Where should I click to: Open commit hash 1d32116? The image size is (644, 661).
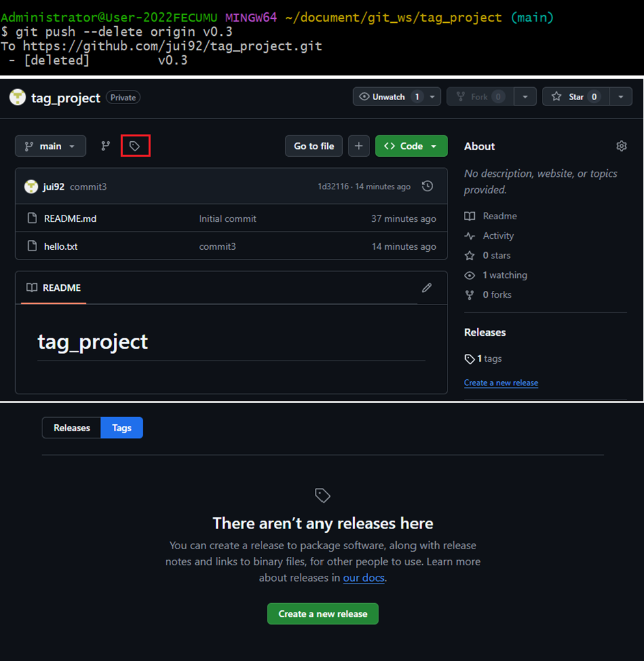pyautogui.click(x=333, y=186)
